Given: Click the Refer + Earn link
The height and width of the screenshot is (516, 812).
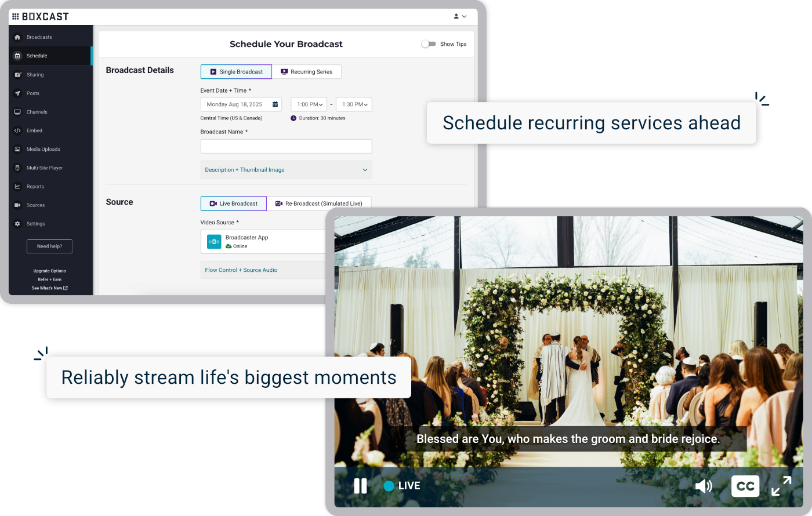Looking at the screenshot, I should coord(49,279).
